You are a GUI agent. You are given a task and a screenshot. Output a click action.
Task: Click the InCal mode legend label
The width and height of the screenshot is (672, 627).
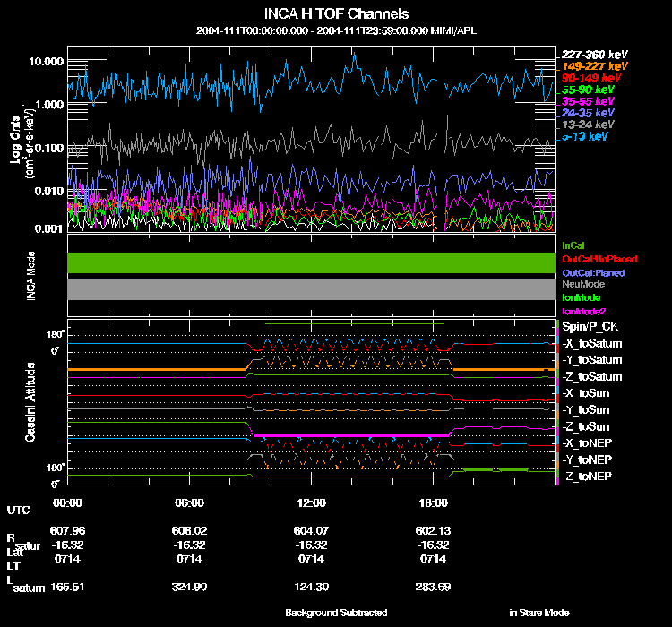(573, 245)
